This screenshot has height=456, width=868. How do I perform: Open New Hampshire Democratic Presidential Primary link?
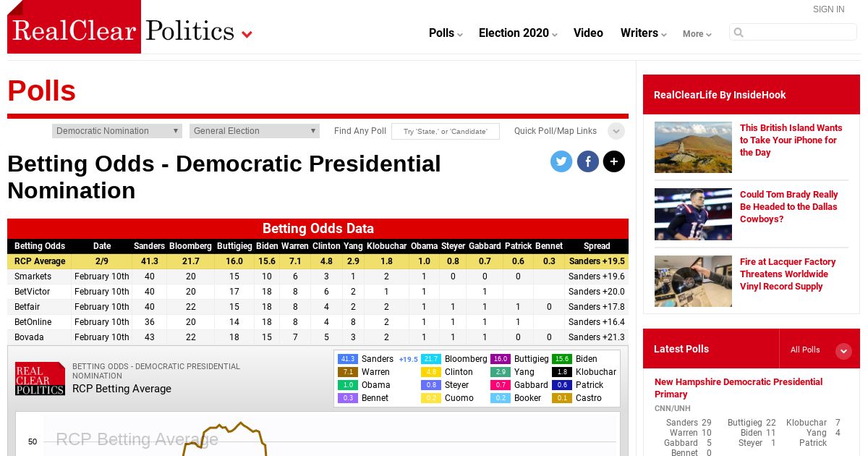(739, 388)
